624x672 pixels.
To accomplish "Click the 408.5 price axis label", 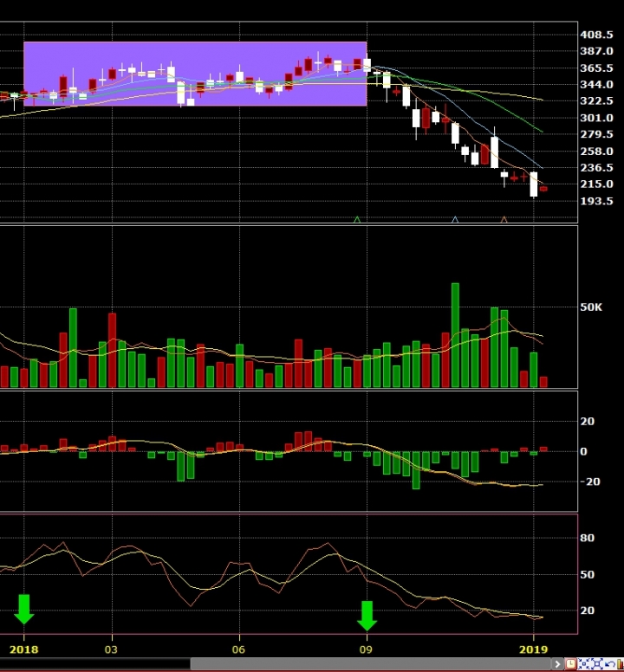I will coord(596,35).
